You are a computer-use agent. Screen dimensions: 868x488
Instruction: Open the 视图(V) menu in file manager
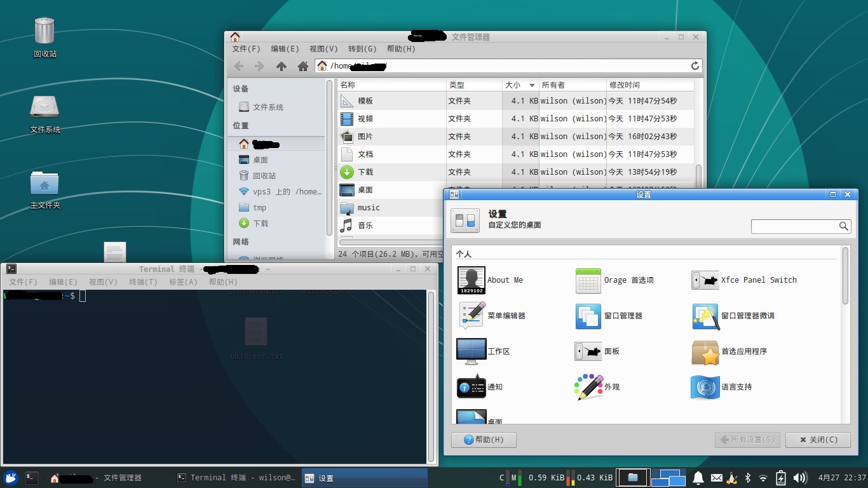(323, 49)
